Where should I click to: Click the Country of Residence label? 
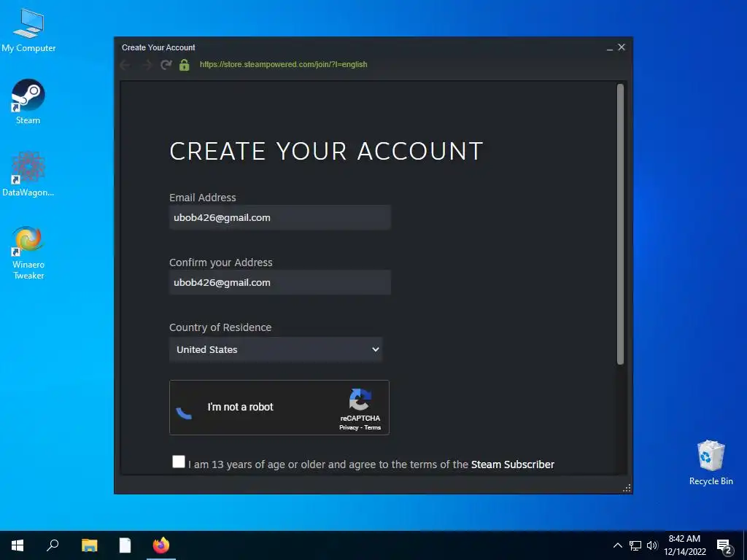220,327
